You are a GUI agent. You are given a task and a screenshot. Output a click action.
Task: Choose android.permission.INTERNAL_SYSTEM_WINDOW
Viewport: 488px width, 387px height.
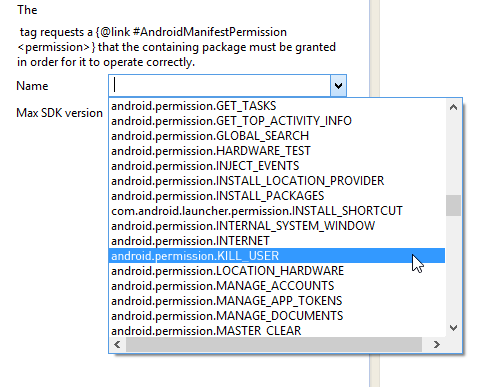277,226
